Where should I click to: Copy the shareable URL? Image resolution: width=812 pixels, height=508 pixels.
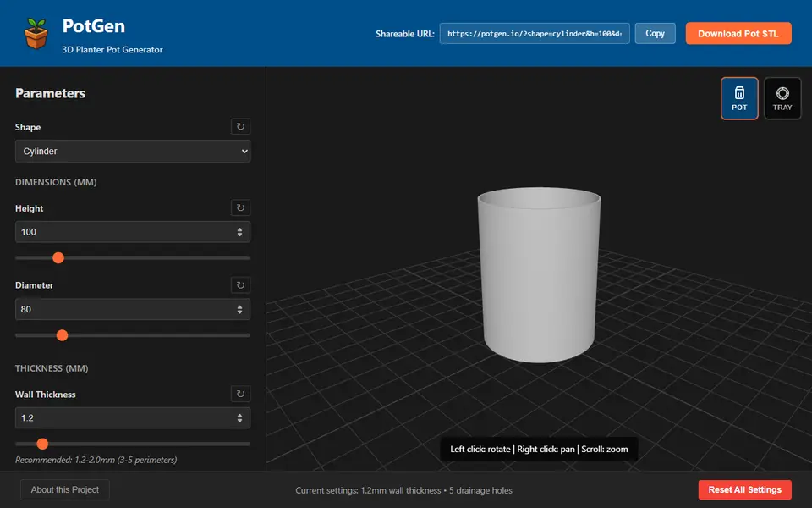point(655,33)
